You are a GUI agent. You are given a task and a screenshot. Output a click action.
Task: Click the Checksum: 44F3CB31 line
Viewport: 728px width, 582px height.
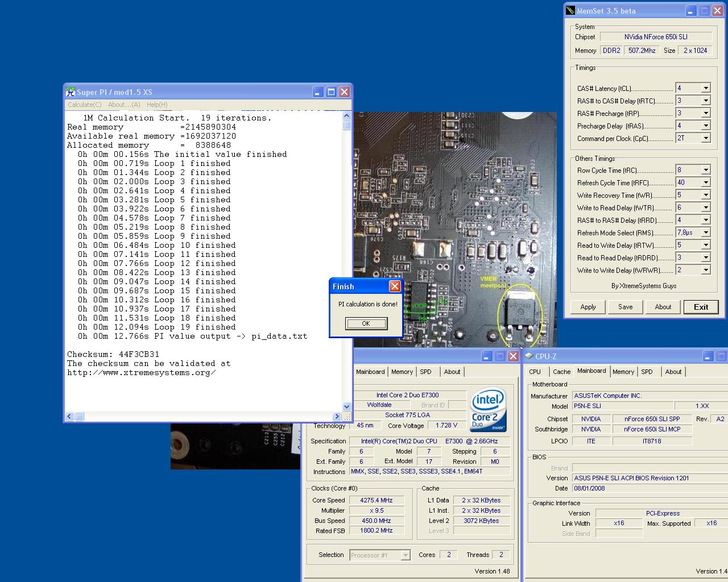113,354
